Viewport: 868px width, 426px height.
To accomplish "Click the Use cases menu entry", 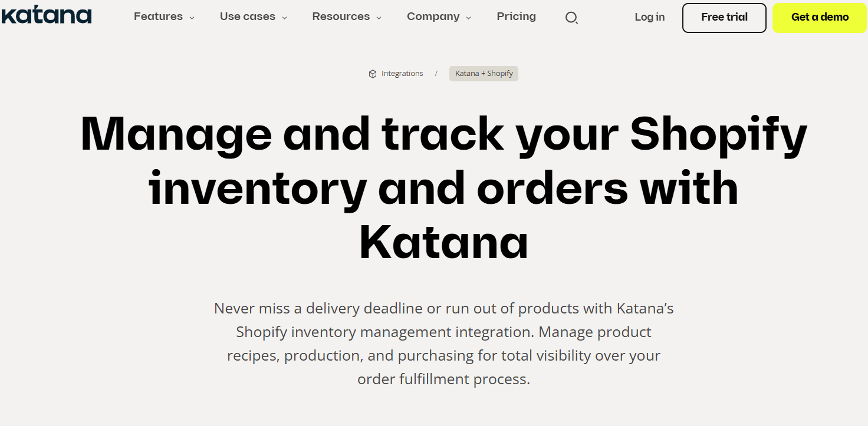I will coord(248,16).
